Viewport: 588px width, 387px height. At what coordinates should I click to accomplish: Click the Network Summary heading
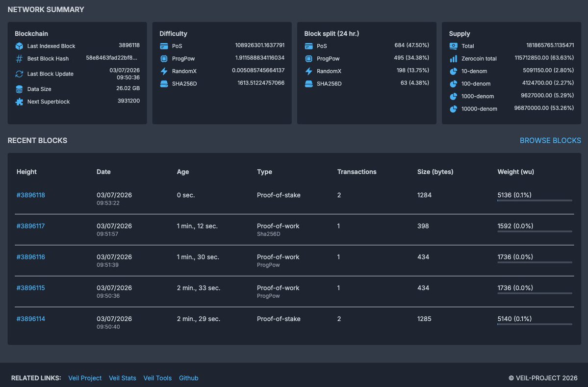(46, 9)
